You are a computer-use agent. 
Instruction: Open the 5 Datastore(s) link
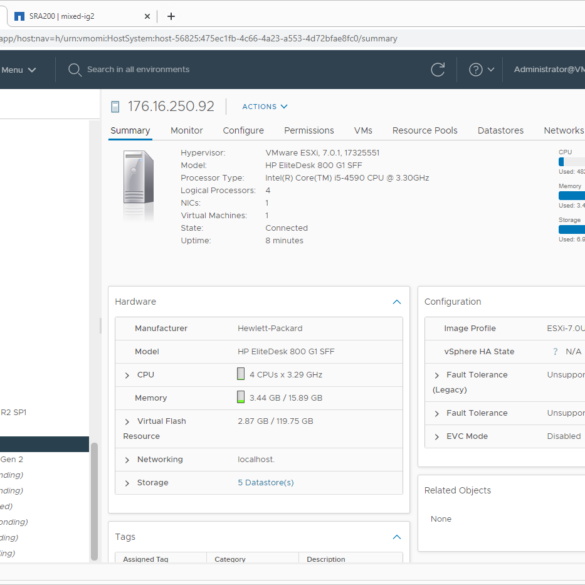pos(266,483)
